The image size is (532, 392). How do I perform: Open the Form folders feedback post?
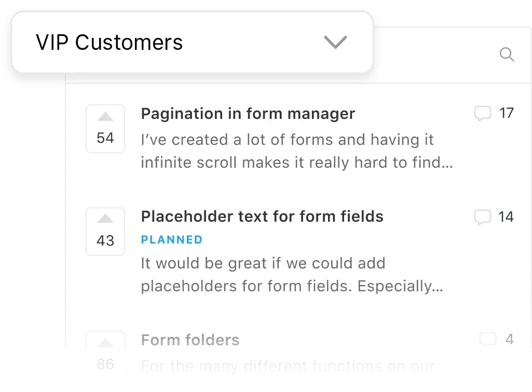[x=189, y=340]
